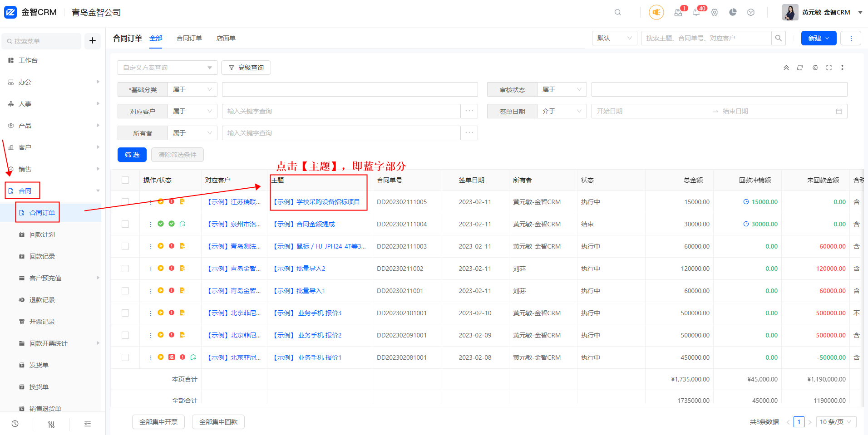Check the row for DD202302081001
The image size is (868, 435).
(125, 357)
